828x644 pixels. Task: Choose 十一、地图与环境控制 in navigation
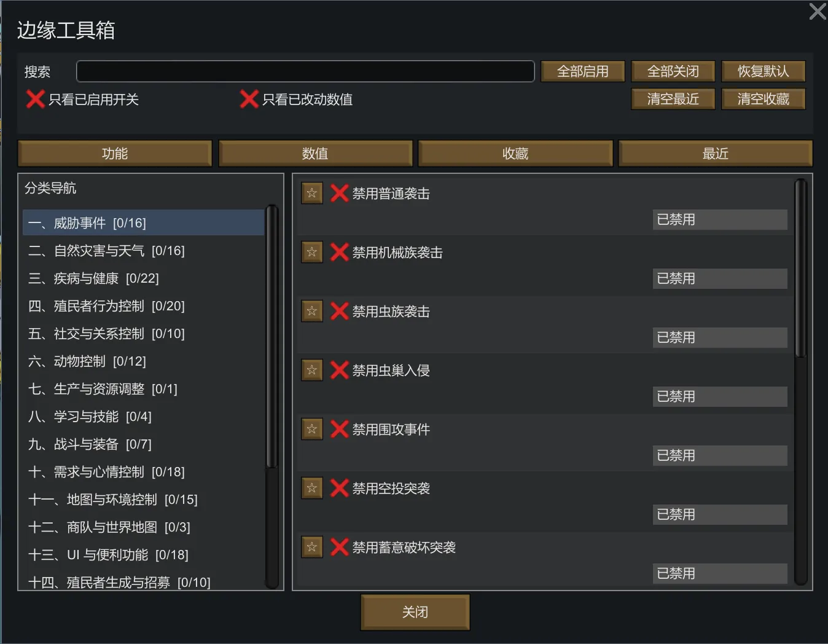tap(113, 500)
